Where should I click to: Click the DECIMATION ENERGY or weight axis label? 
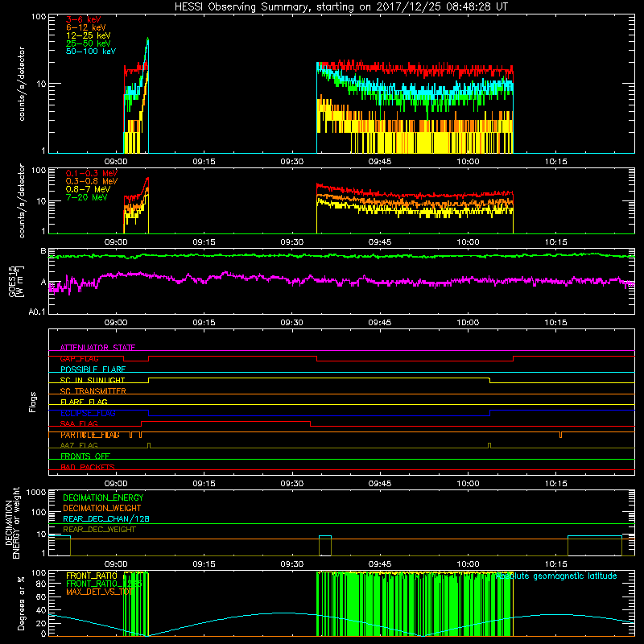[11, 522]
